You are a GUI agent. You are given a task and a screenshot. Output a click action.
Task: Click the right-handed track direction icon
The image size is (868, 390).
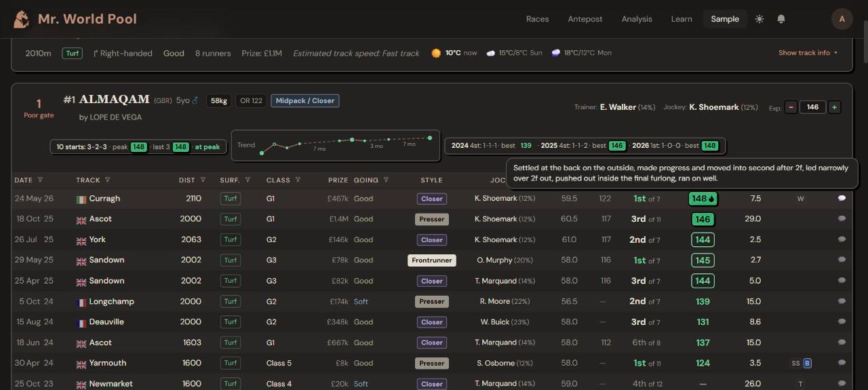tap(96, 53)
